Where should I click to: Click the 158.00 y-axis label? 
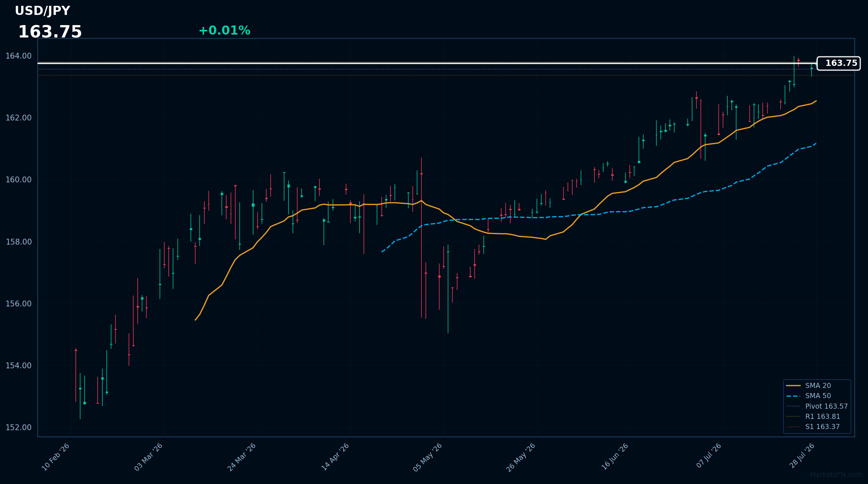click(x=19, y=242)
